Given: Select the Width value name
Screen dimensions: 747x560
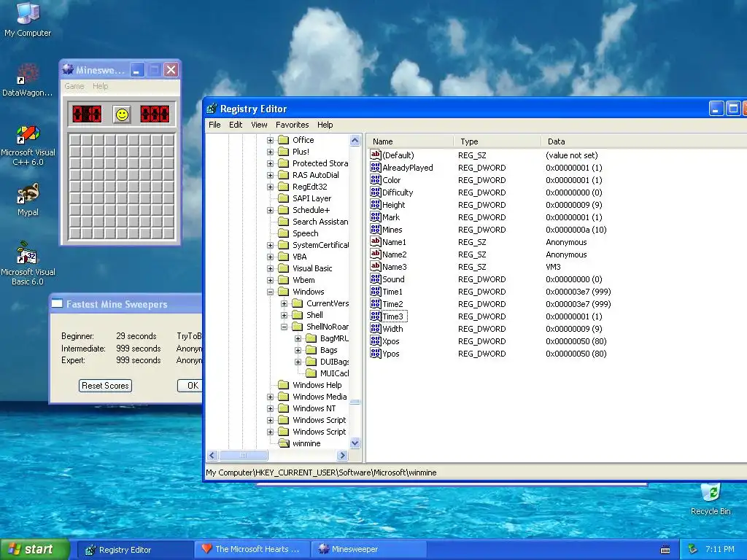Looking at the screenshot, I should [x=392, y=329].
